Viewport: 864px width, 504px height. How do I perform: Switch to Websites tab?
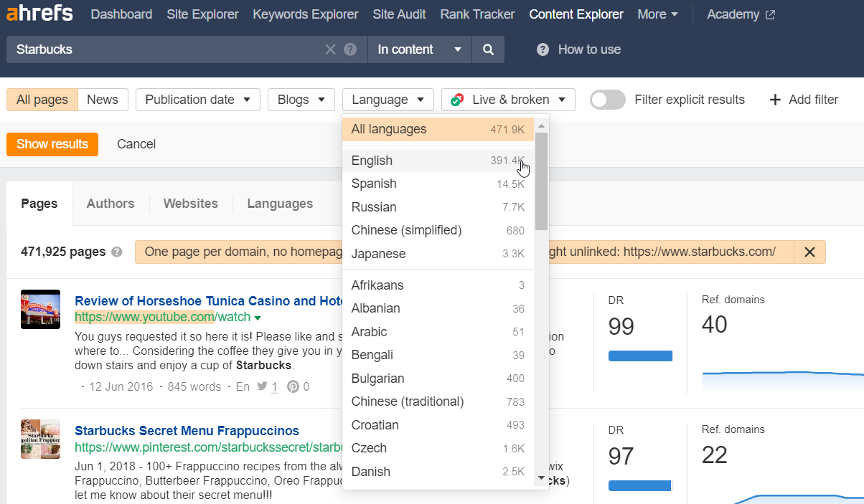191,204
